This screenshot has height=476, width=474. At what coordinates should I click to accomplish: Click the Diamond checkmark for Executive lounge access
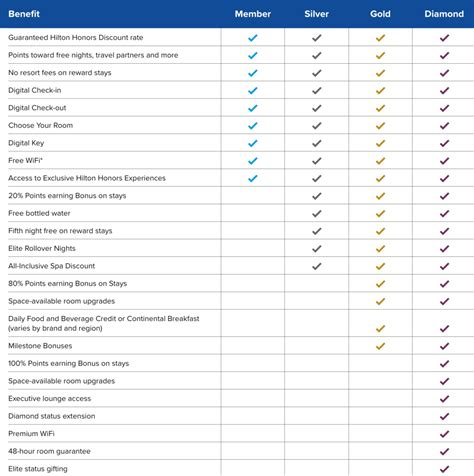tap(444, 399)
